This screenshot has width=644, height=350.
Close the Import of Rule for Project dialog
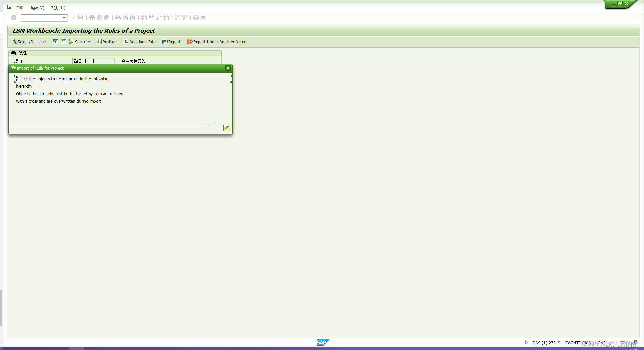pos(228,68)
